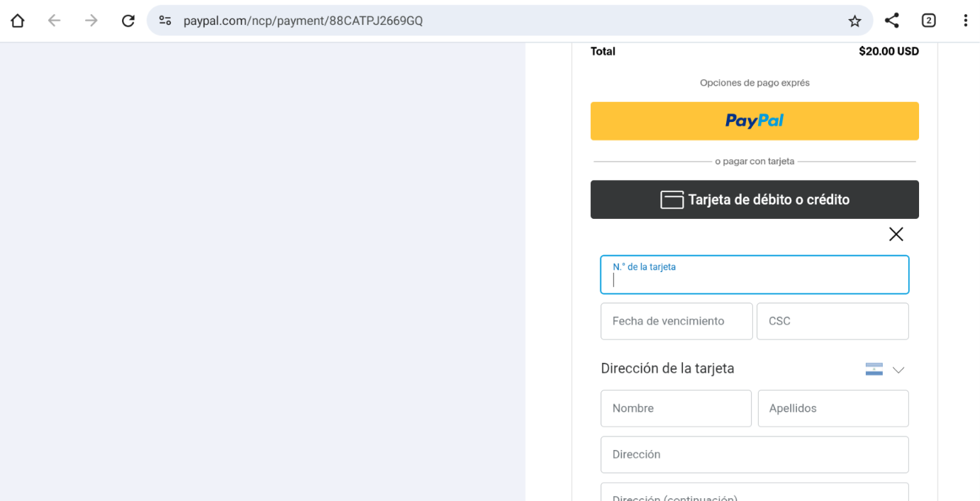Viewport: 980px width, 501px height.
Task: Close the card form with X icon
Action: (896, 234)
